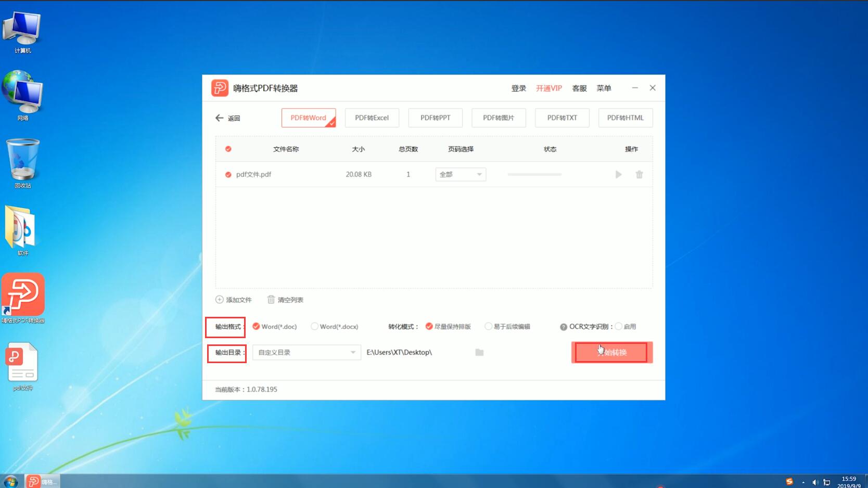Click the clear list trash icon
Screen dimensions: 868x488
271,300
